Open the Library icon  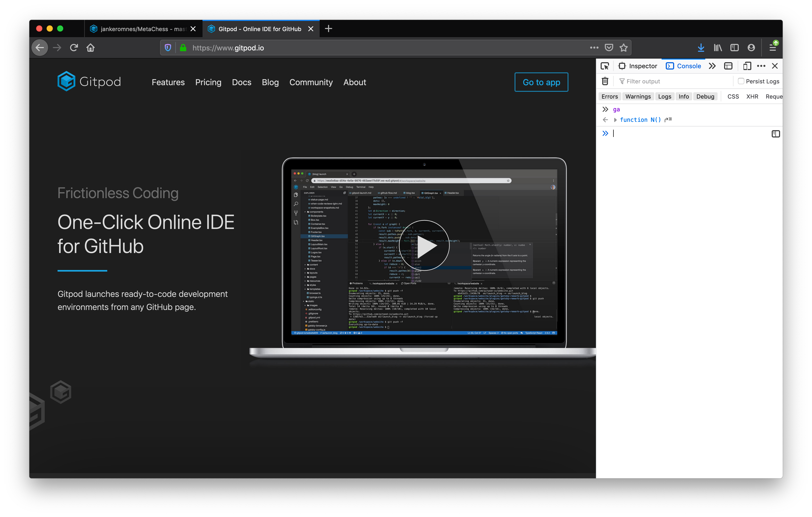tap(718, 48)
